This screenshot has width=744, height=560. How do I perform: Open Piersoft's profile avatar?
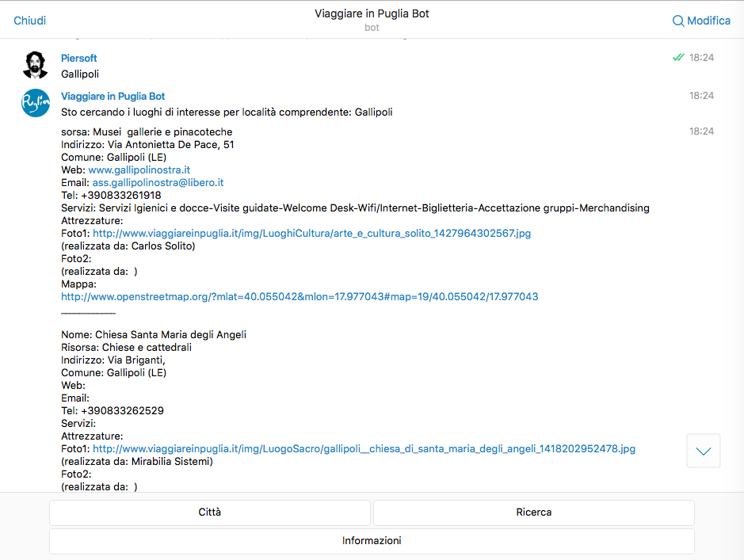pos(35,65)
